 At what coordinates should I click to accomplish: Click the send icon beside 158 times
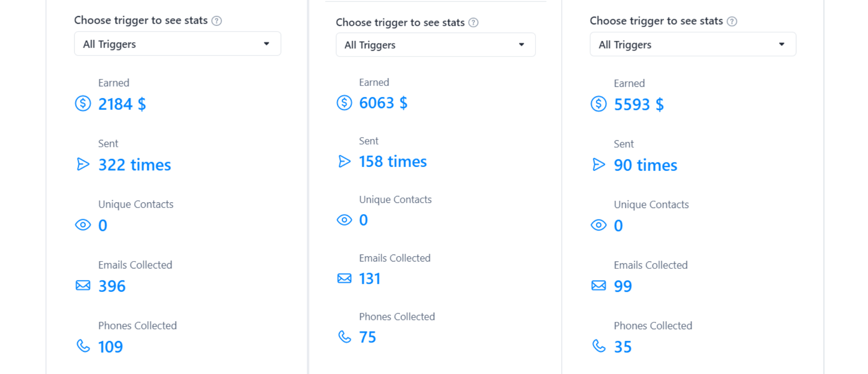click(344, 162)
